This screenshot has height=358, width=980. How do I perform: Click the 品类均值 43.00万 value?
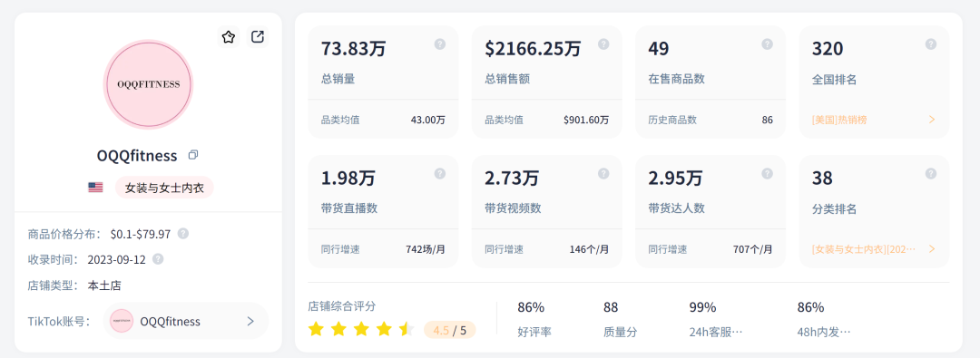click(x=428, y=120)
